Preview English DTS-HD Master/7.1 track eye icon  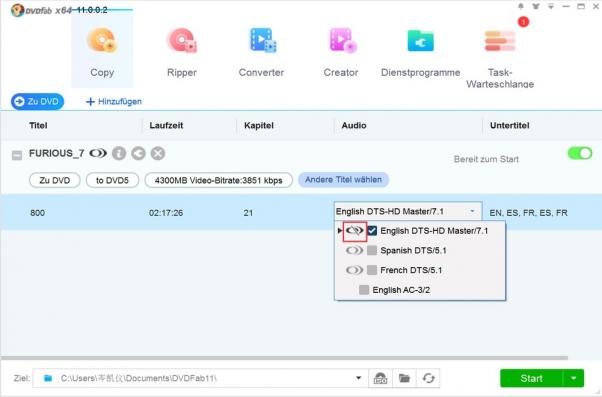[354, 231]
